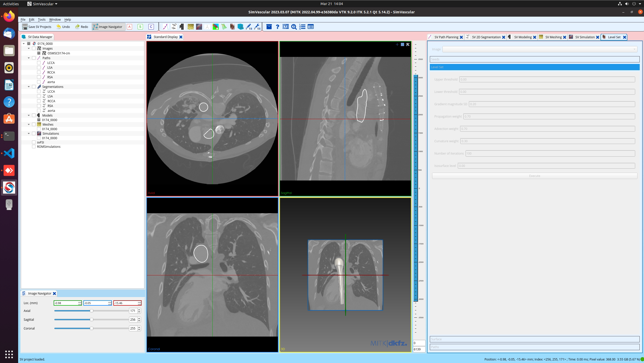This screenshot has height=363, width=644.
Task: Click the Image Navigator toolbar button
Action: tap(108, 26)
